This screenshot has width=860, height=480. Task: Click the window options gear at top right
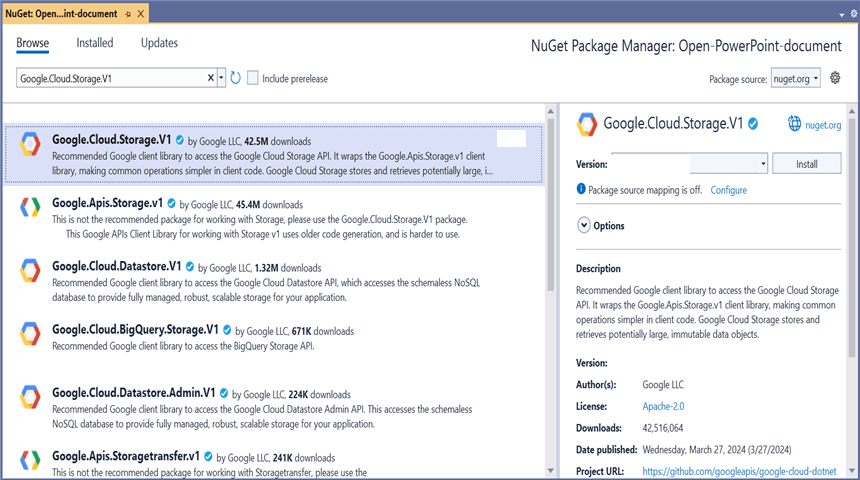[x=854, y=14]
